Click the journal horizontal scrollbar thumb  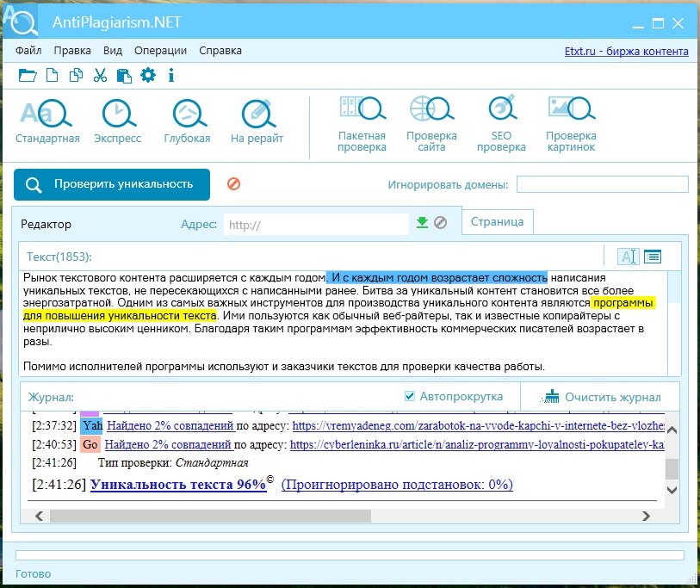pyautogui.click(x=210, y=517)
